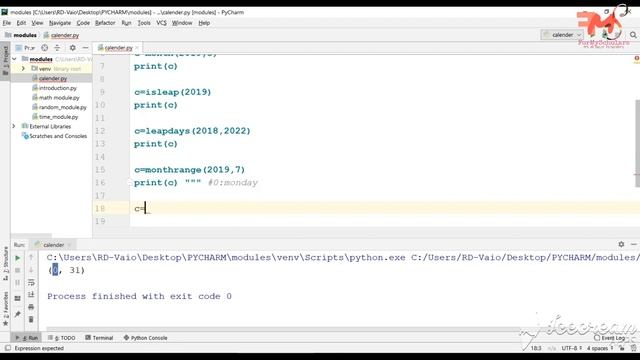The image size is (640, 360).
Task: Collapse the modules root folder
Action: click(14, 59)
